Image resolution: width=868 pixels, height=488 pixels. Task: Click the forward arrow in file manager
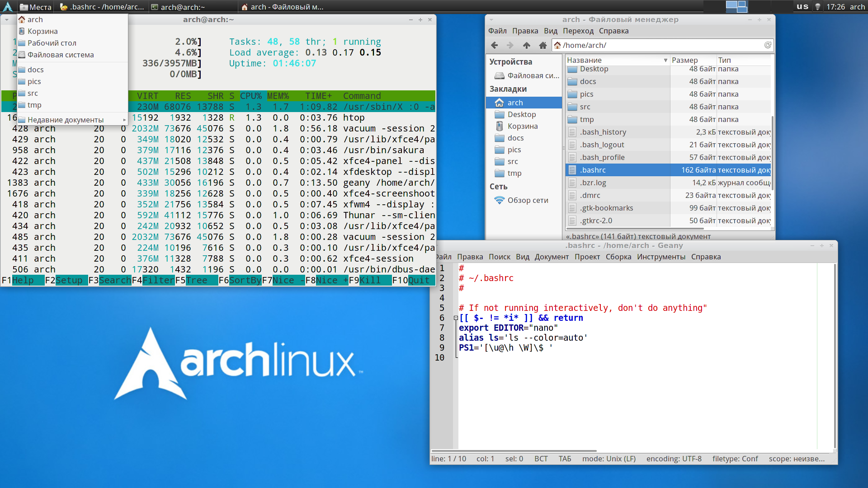tap(510, 45)
